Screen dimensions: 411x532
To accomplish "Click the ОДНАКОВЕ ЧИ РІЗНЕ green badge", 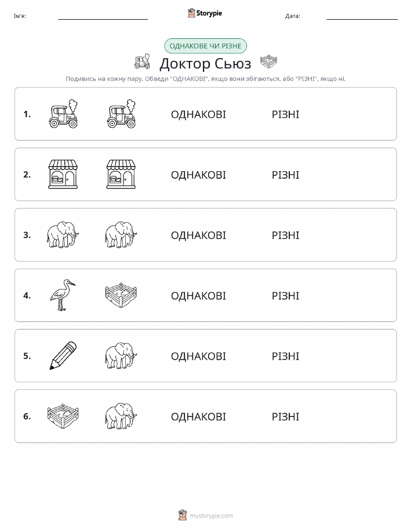I will coord(205,46).
